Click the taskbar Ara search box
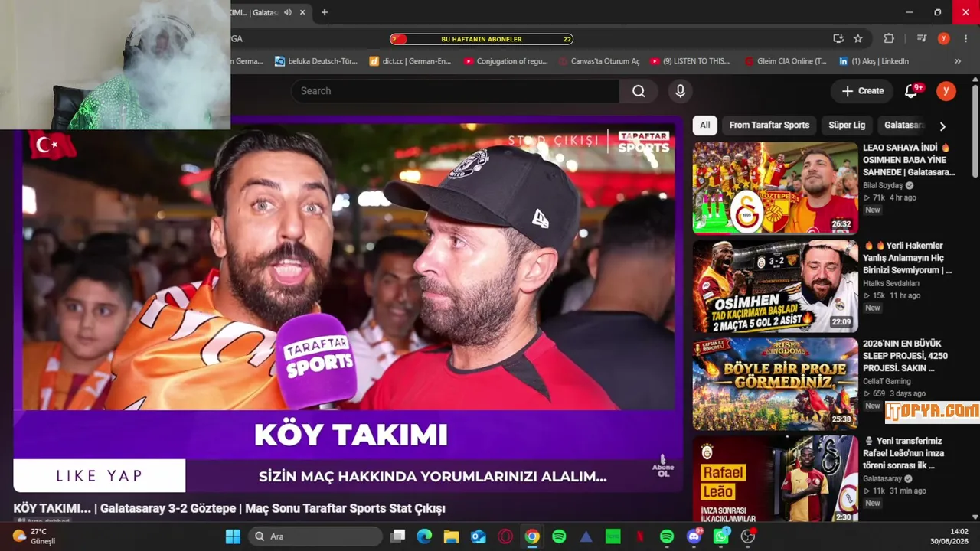 (x=315, y=536)
